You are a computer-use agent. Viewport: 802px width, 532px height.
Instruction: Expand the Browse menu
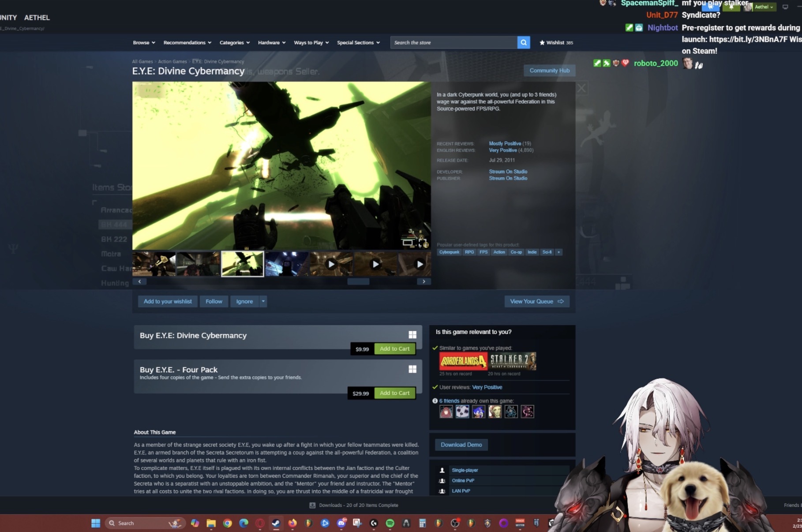tap(144, 42)
